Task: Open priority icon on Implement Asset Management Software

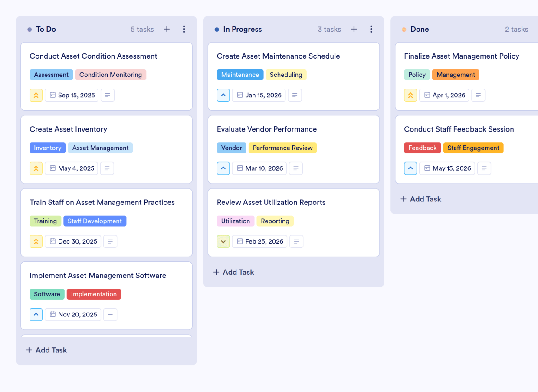Action: click(x=36, y=315)
